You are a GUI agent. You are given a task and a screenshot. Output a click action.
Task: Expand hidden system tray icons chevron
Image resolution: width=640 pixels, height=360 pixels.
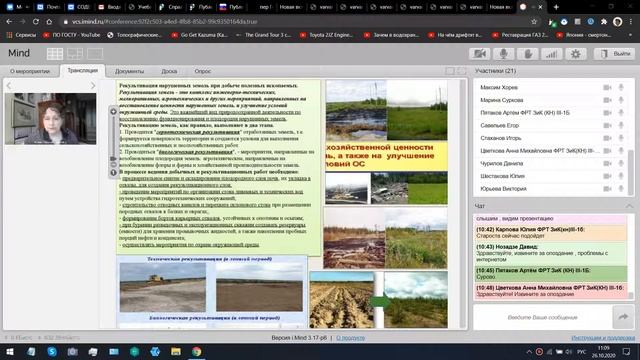coord(529,351)
